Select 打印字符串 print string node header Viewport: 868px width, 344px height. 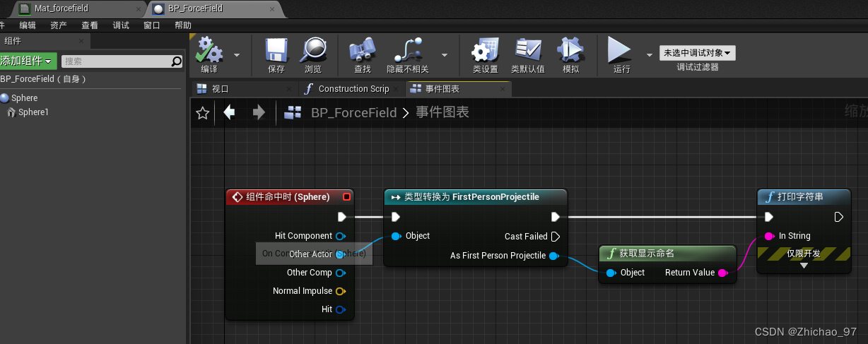click(x=804, y=196)
